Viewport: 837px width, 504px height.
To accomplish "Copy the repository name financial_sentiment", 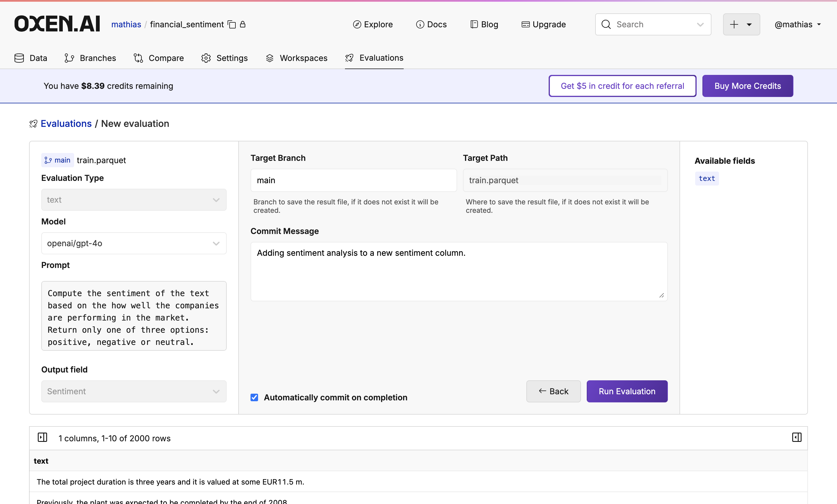I will (232, 24).
